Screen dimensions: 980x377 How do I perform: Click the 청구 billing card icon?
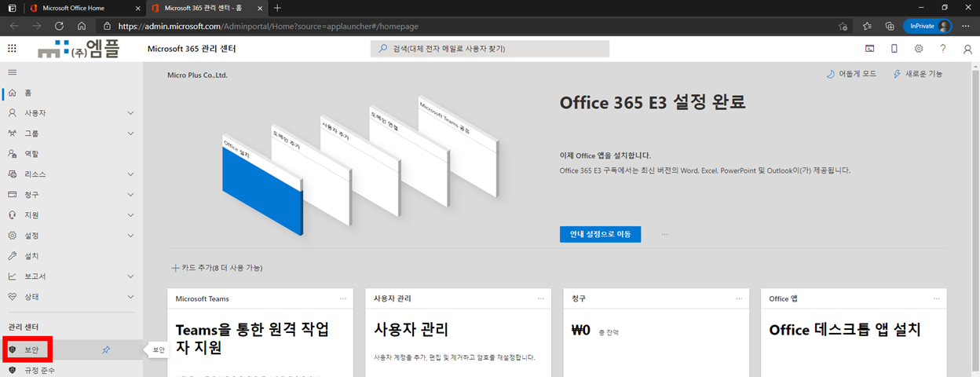coord(12,195)
